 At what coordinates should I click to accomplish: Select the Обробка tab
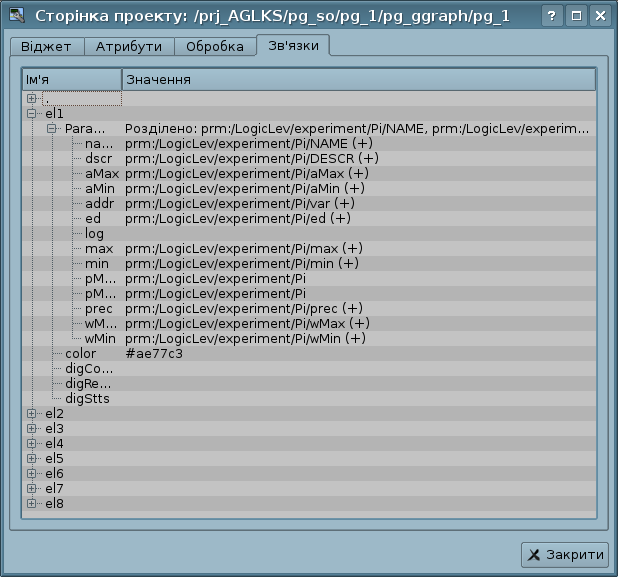point(214,47)
